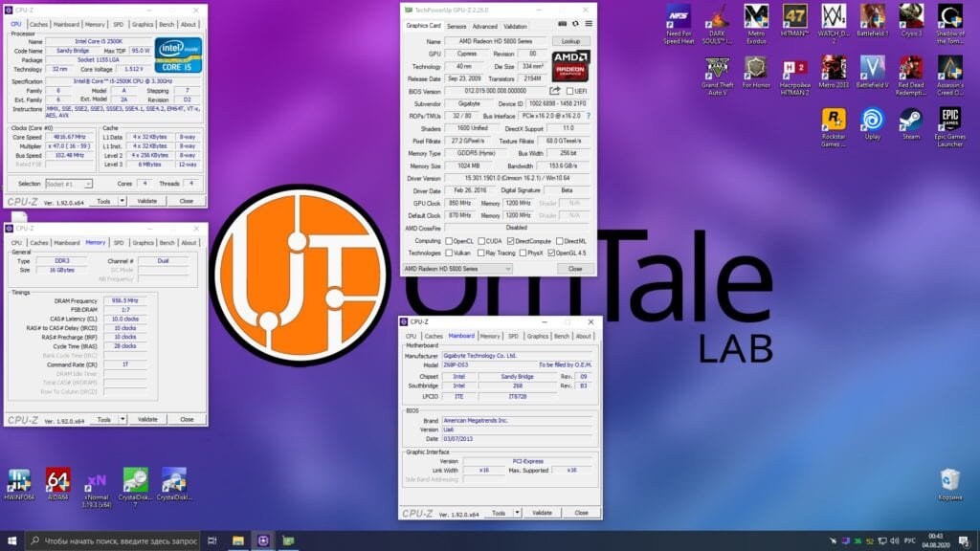Toggle CUDA checkbox in GPU-Z
The image size is (980, 551).
[x=482, y=241]
